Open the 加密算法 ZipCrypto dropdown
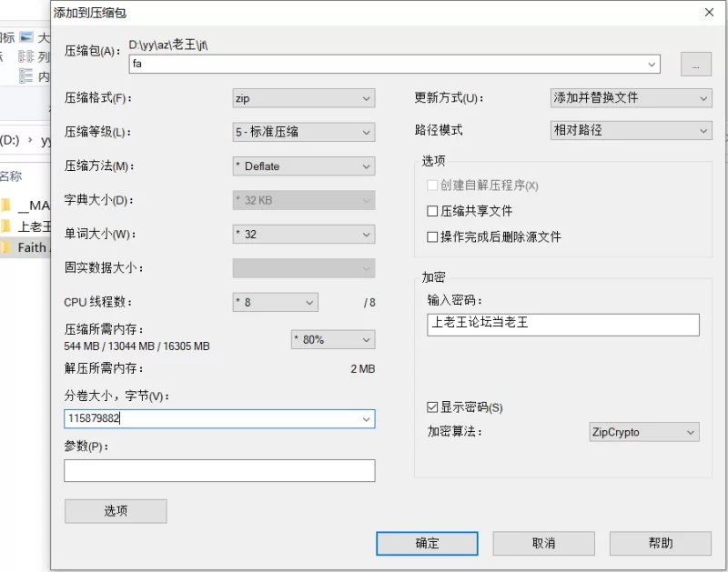Viewport: 728px width, 572px height. [644, 432]
